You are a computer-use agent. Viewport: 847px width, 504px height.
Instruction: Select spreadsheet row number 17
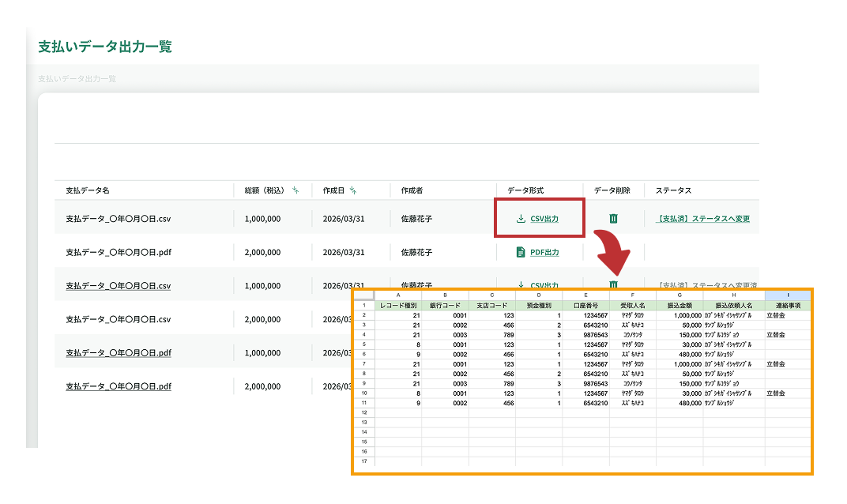click(364, 461)
